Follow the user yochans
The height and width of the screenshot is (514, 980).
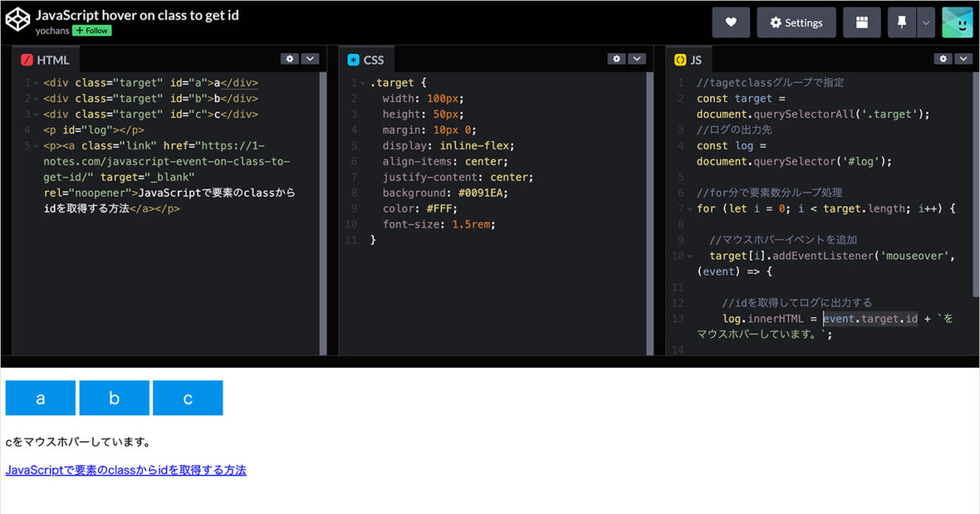91,30
